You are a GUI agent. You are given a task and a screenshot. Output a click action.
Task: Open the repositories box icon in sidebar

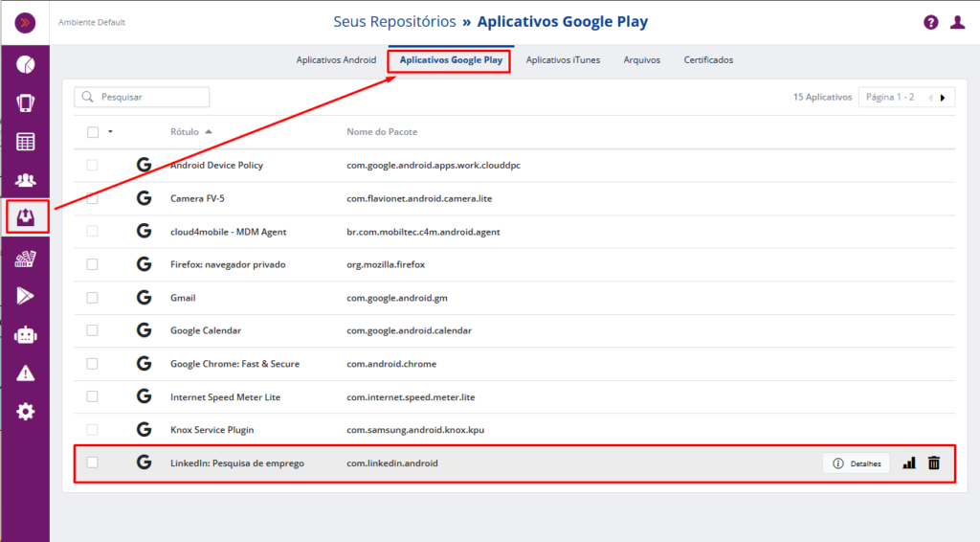(25, 217)
